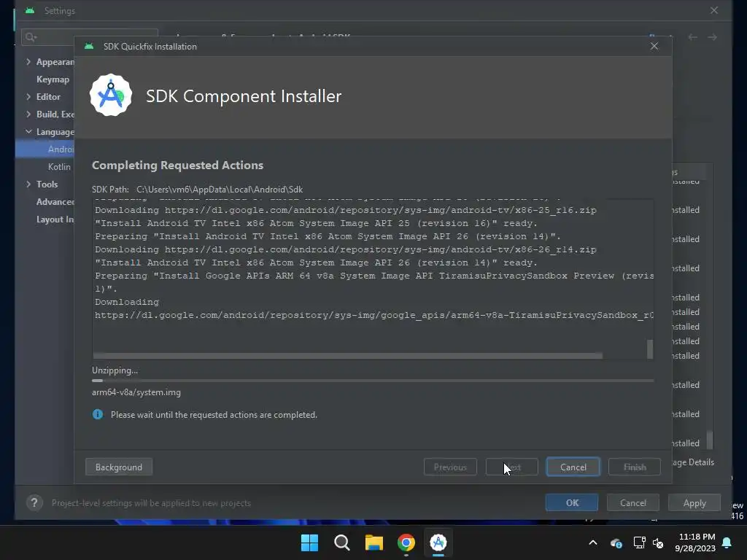
Task: Expand the Appearance section in Settings tree
Action: pyautogui.click(x=28, y=62)
